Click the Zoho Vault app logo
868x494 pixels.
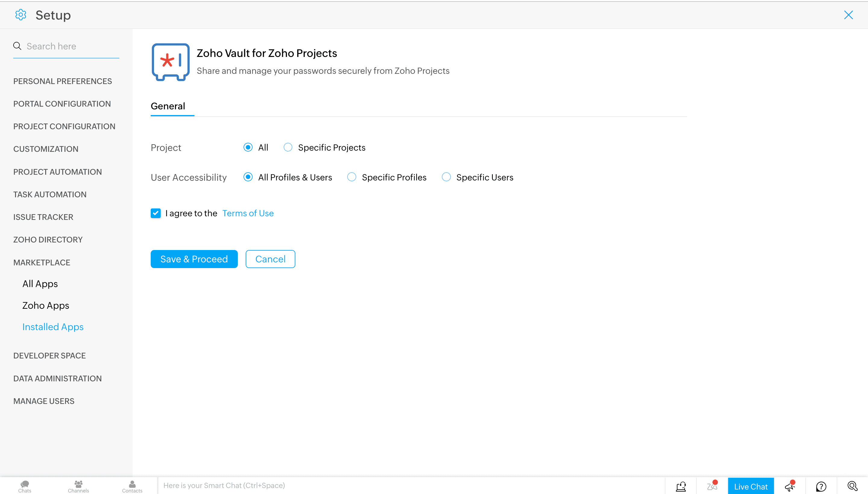point(170,62)
